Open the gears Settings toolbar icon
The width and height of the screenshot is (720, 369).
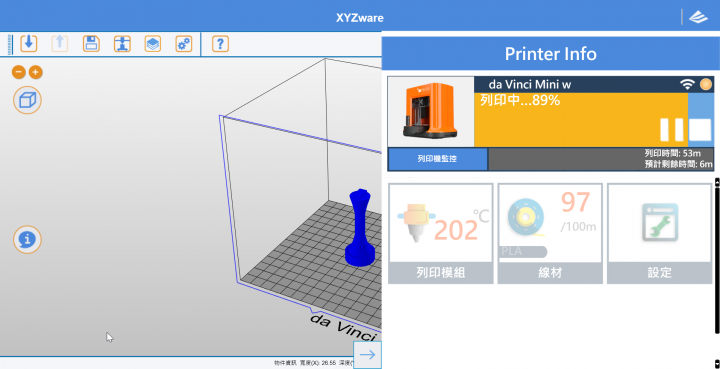coord(184,44)
